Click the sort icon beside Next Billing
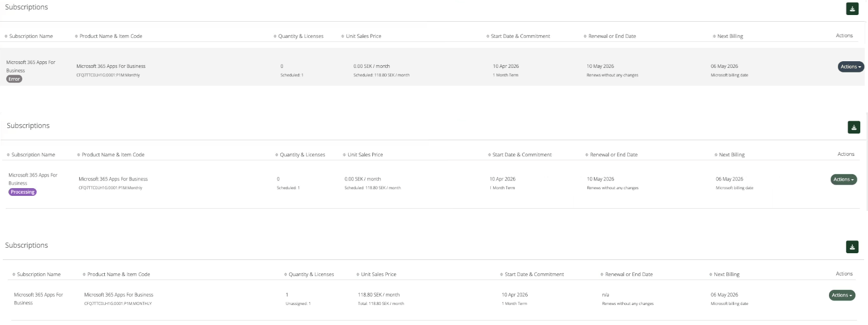The image size is (868, 325). point(713,36)
